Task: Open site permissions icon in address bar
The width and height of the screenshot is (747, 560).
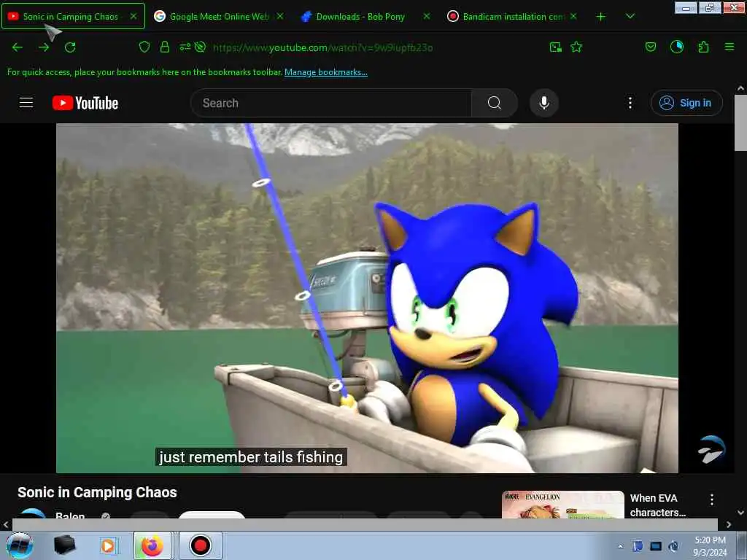Action: click(x=185, y=47)
